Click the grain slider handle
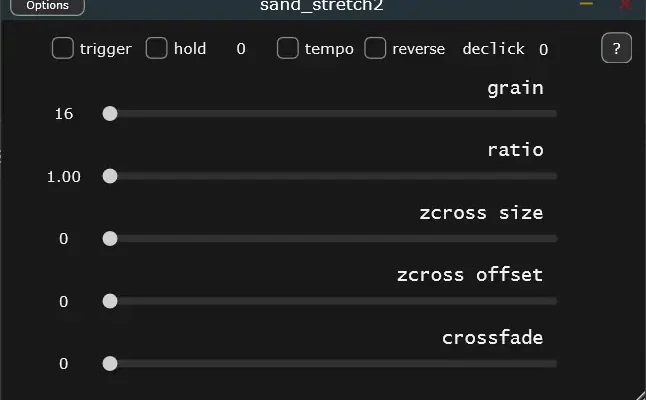The height and width of the screenshot is (400, 646). [110, 114]
